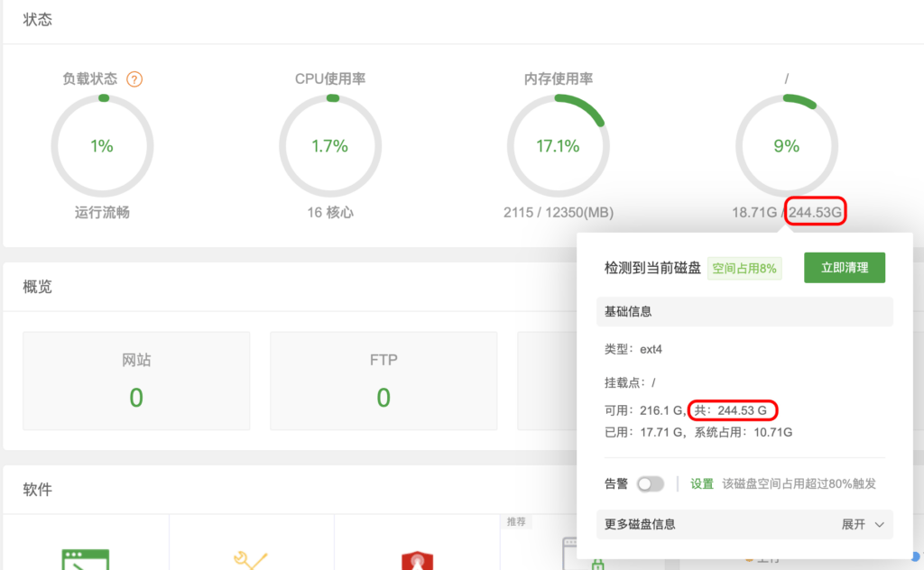Click the 该磁盘空间占用超过80%触发 hint
The width and height of the screenshot is (924, 570).
[799, 484]
